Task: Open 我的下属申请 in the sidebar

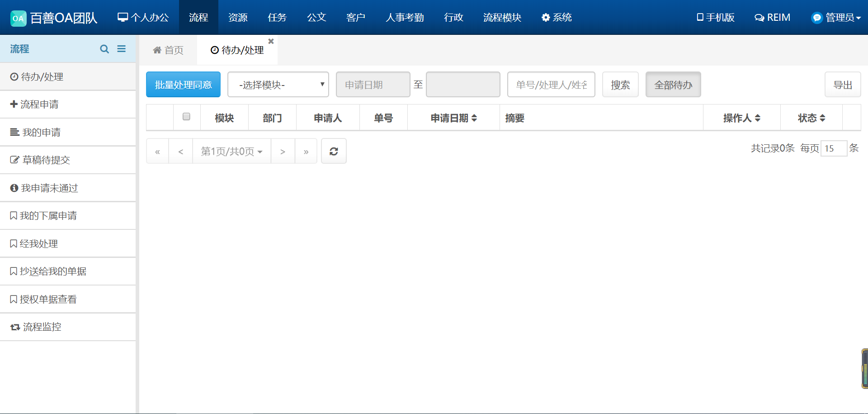Action: coord(68,216)
